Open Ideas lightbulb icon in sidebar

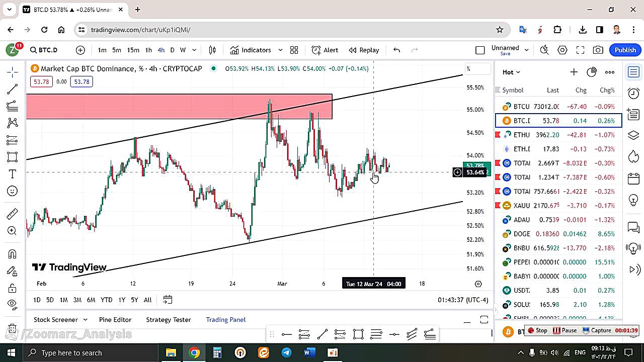click(x=633, y=200)
